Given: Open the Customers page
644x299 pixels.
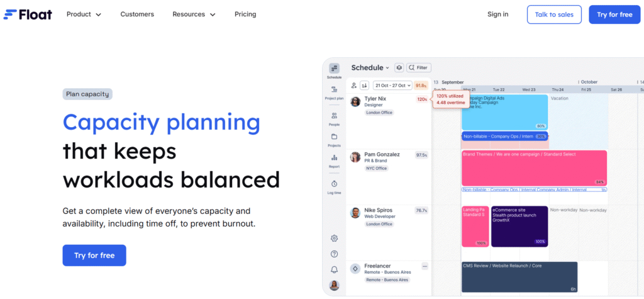Looking at the screenshot, I should [x=137, y=14].
